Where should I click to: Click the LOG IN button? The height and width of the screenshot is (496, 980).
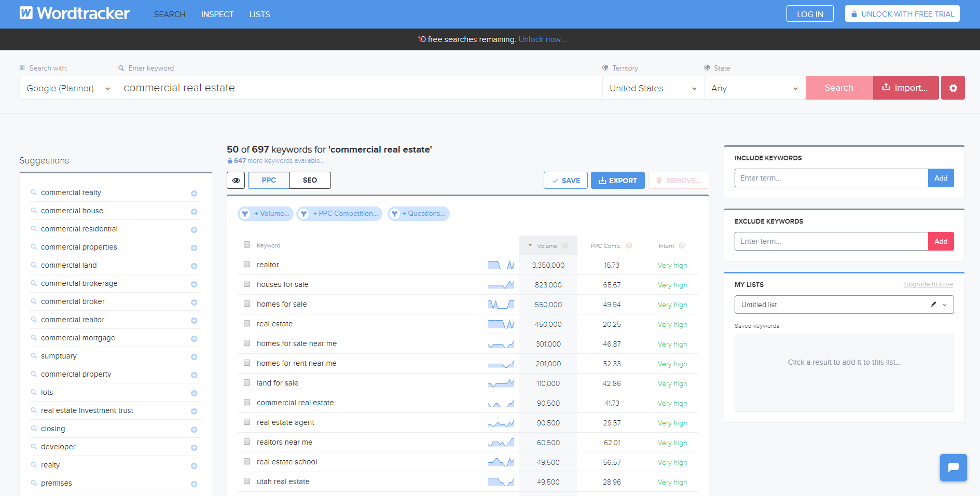pos(810,14)
